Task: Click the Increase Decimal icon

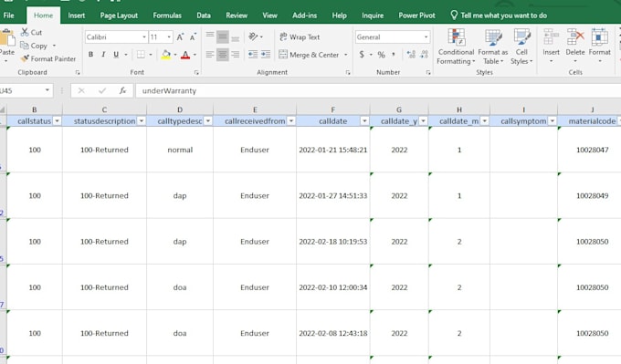Action: (411, 55)
